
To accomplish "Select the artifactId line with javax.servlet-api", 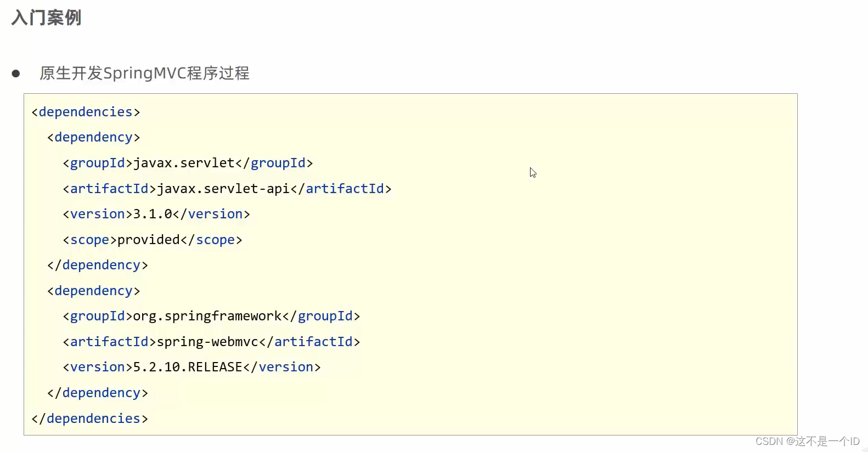I will pyautogui.click(x=227, y=189).
